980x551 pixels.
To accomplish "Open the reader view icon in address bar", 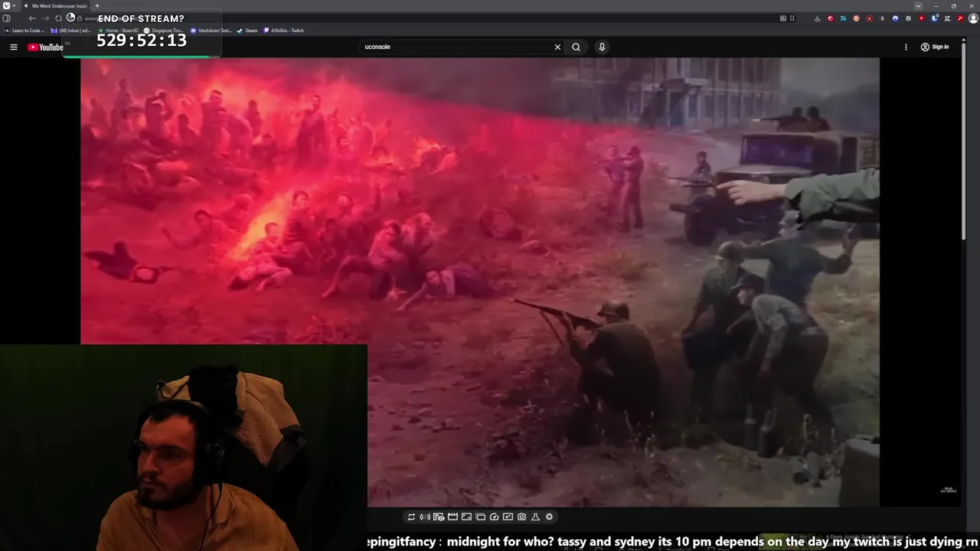I will pos(783,18).
